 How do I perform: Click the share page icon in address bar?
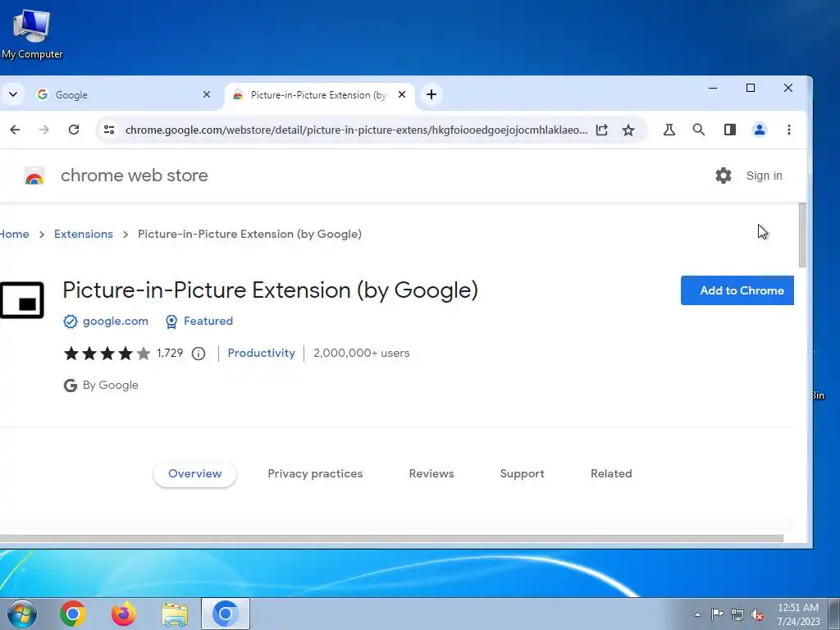point(601,130)
